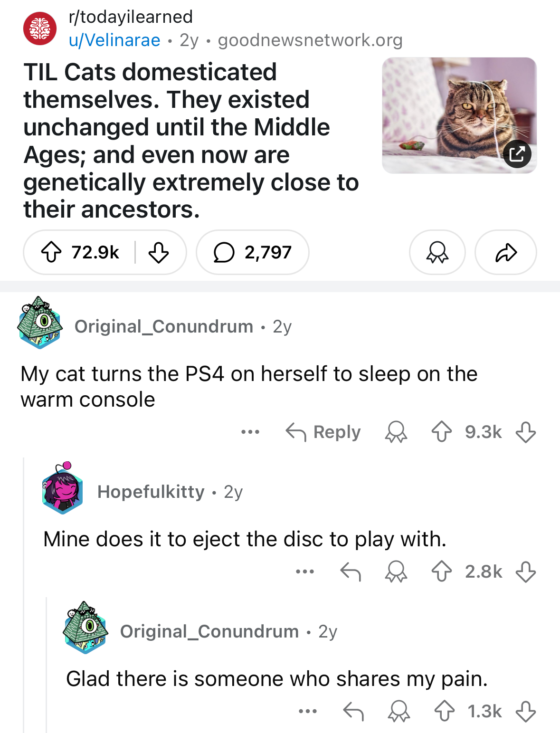Downvote the TIL cats post
This screenshot has width=560, height=733.
tap(159, 252)
